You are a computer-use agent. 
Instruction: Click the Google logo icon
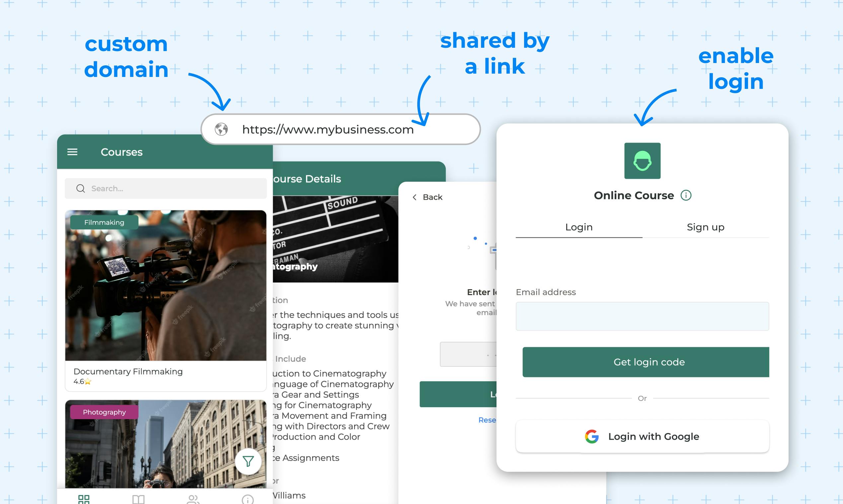click(592, 436)
